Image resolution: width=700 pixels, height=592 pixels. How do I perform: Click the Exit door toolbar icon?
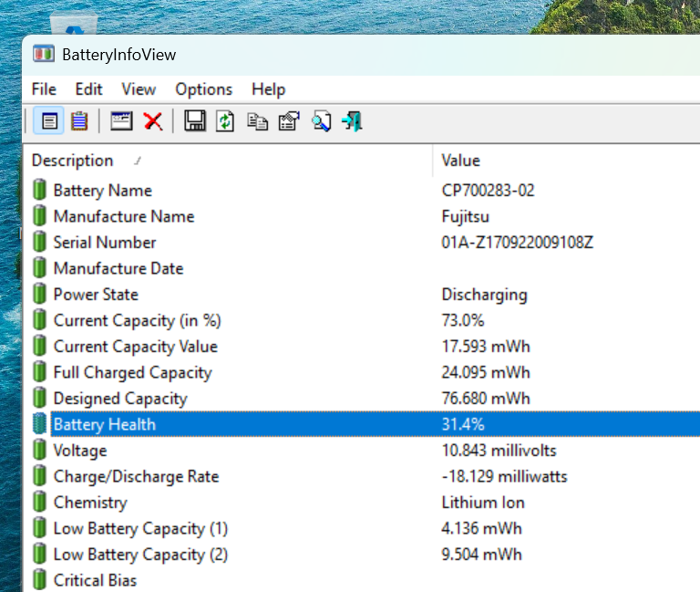point(352,121)
